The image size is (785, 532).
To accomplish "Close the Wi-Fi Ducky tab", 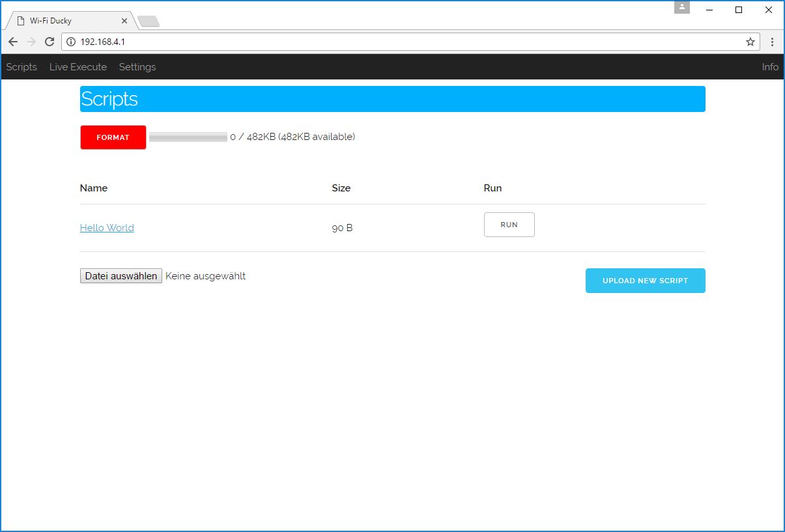I will [x=124, y=21].
